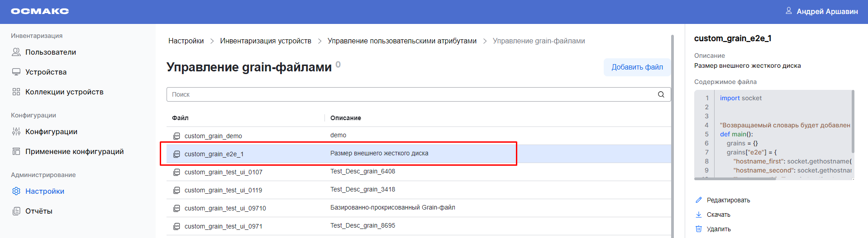Click the magnifier search icon

click(x=661, y=94)
